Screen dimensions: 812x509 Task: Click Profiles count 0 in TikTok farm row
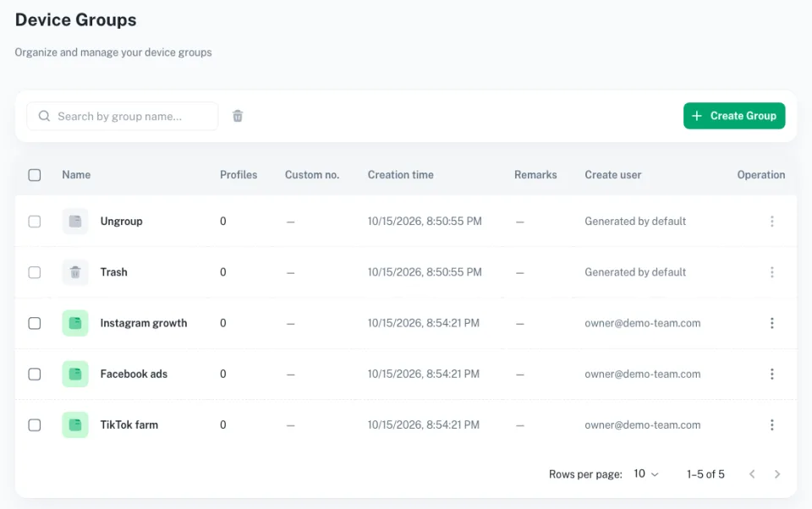click(x=222, y=424)
